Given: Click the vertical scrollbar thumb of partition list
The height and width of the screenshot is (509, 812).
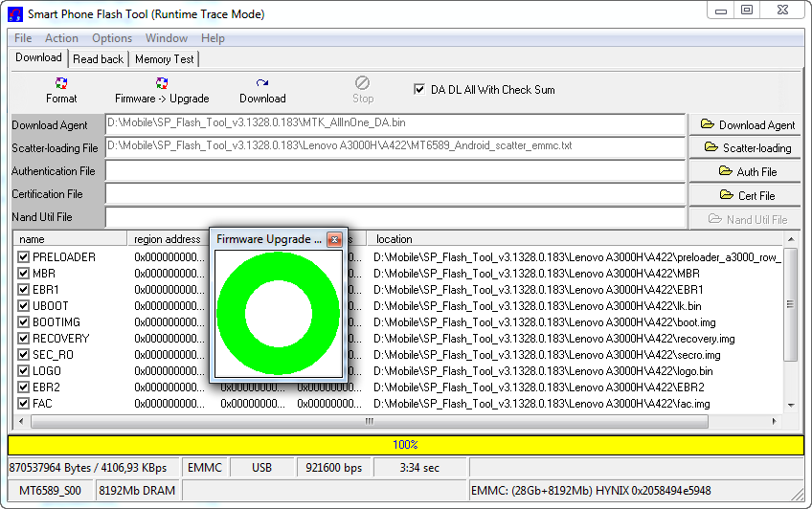Looking at the screenshot, I should (x=790, y=304).
